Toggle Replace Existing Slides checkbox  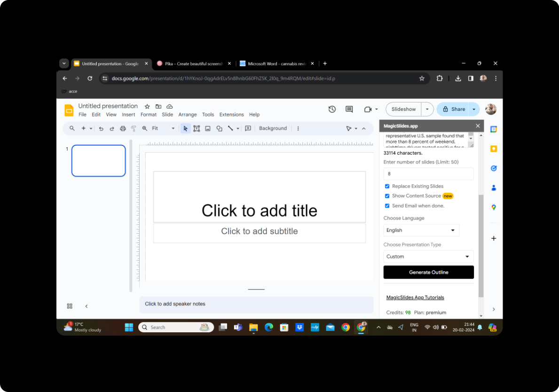pos(387,186)
